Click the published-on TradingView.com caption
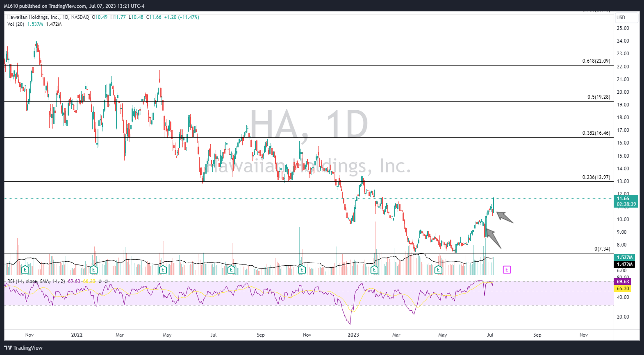 pyautogui.click(x=74, y=6)
